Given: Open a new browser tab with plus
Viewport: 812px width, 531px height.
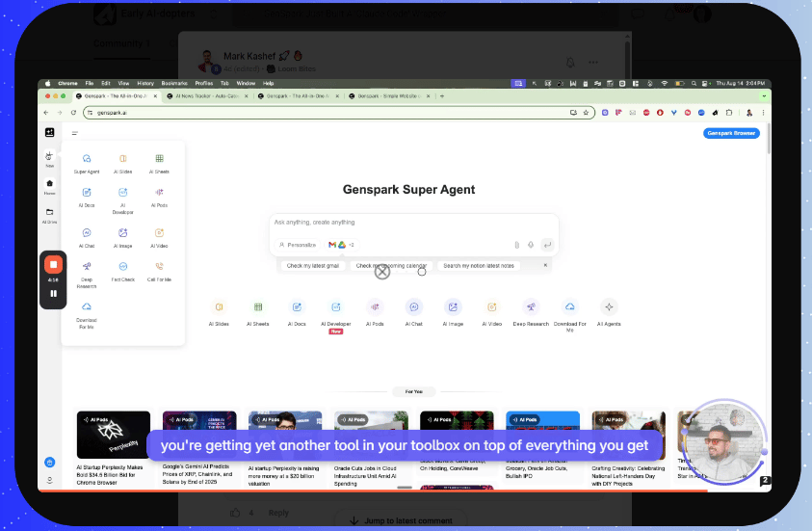Looking at the screenshot, I should 442,95.
